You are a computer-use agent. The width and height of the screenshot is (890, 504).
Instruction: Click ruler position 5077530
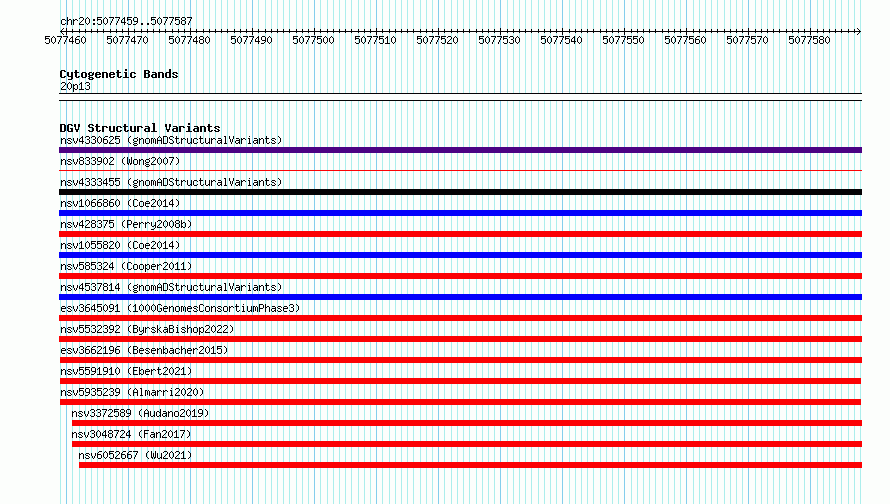click(499, 40)
